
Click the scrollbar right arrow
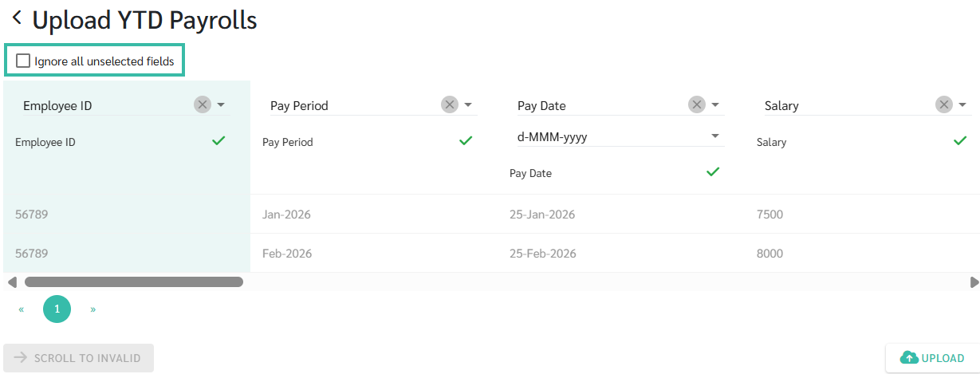(974, 281)
